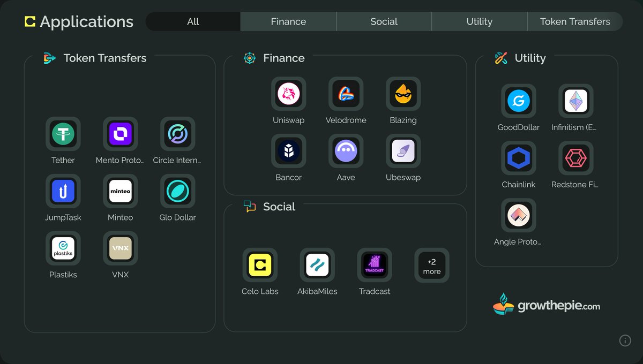Click the "Chainlink" label
The height and width of the screenshot is (364, 643).
click(519, 184)
